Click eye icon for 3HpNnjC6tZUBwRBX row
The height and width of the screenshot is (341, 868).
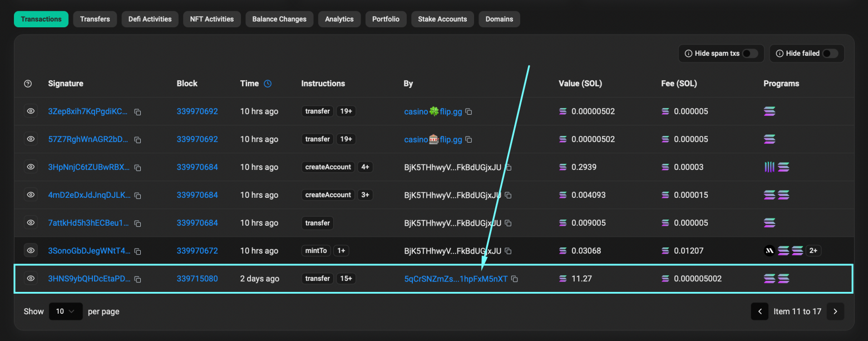click(31, 167)
